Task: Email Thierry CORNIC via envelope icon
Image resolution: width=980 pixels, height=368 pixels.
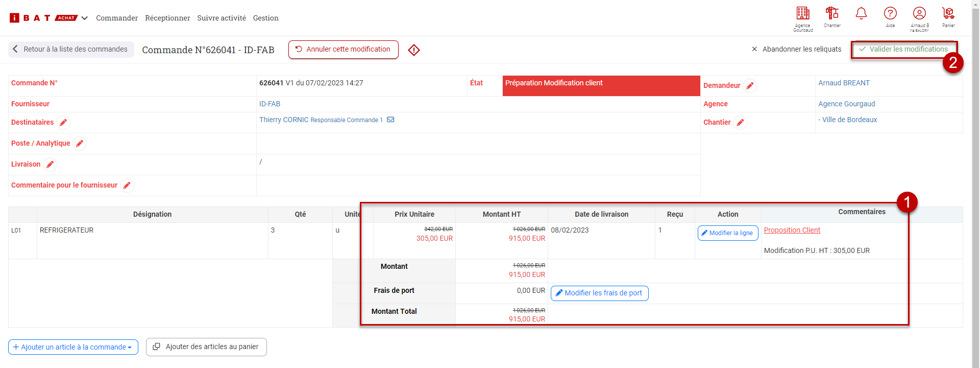Action: [390, 120]
